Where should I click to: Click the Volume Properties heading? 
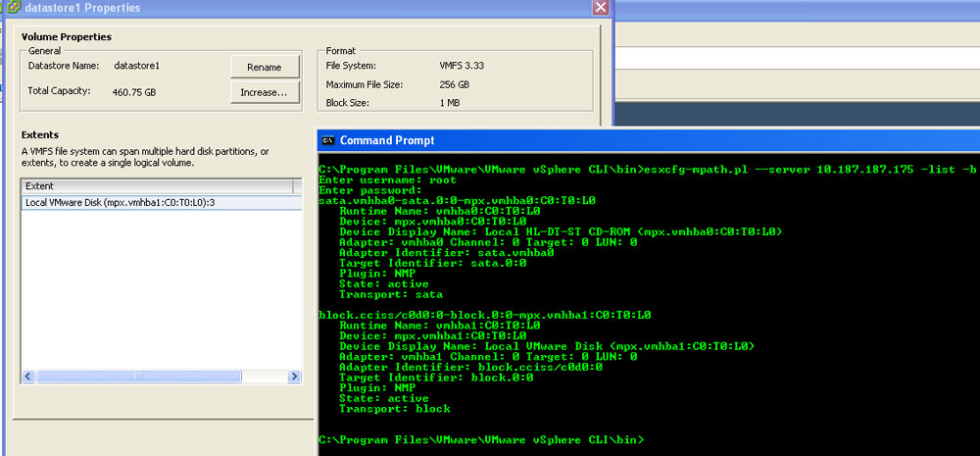pyautogui.click(x=67, y=37)
